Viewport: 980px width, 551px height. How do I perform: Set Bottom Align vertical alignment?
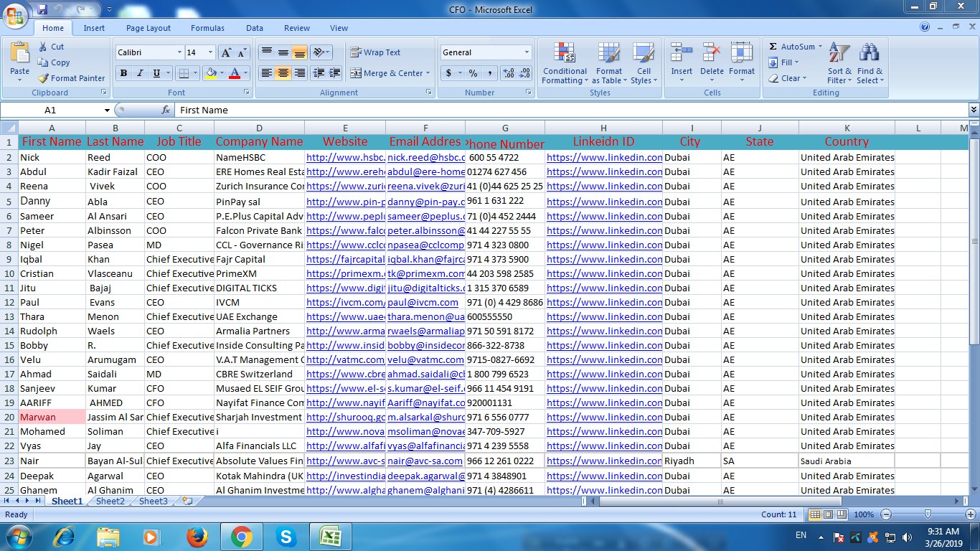pos(299,52)
